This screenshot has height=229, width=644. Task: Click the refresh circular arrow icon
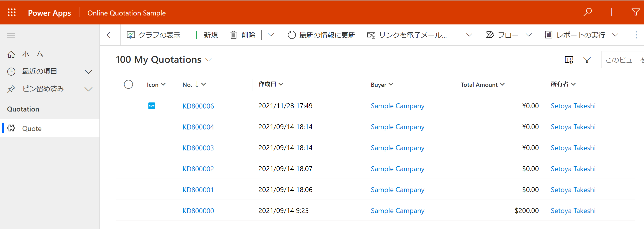292,35
